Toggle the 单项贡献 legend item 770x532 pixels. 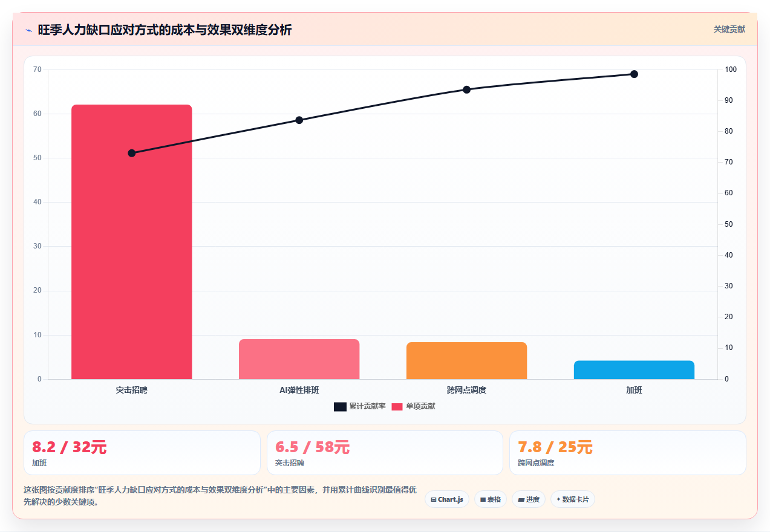tap(413, 406)
